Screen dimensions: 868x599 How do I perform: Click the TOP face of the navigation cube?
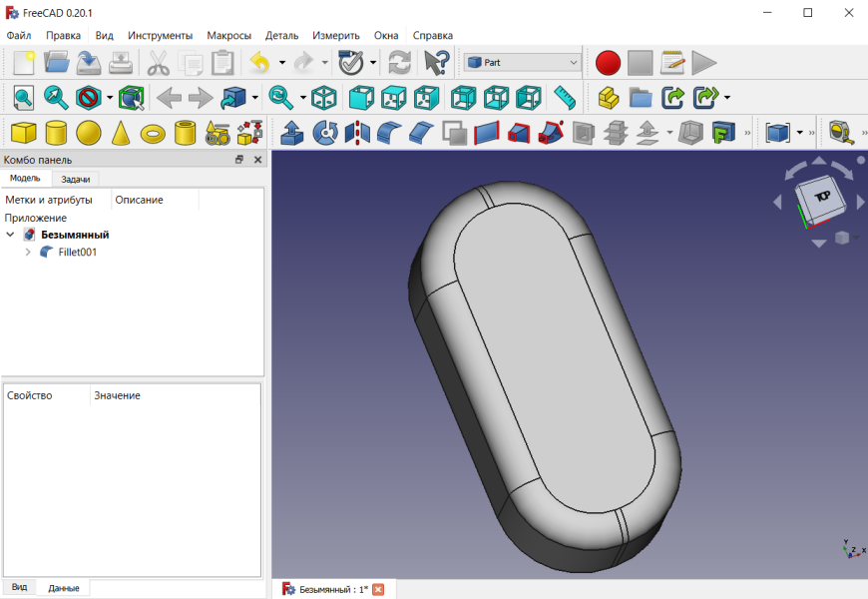click(x=821, y=197)
